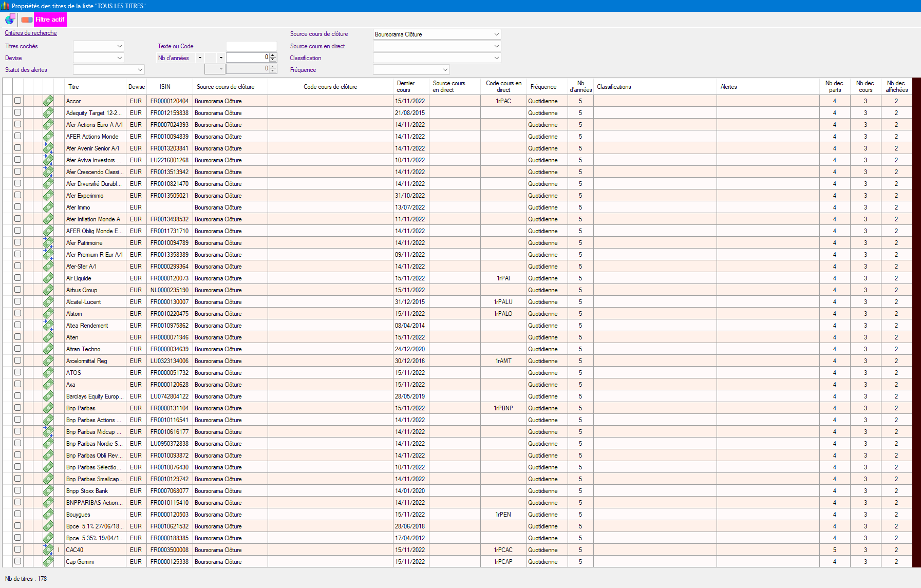Click the banknote icon in the Accor row
Image resolution: width=921 pixels, height=588 pixels.
click(48, 101)
